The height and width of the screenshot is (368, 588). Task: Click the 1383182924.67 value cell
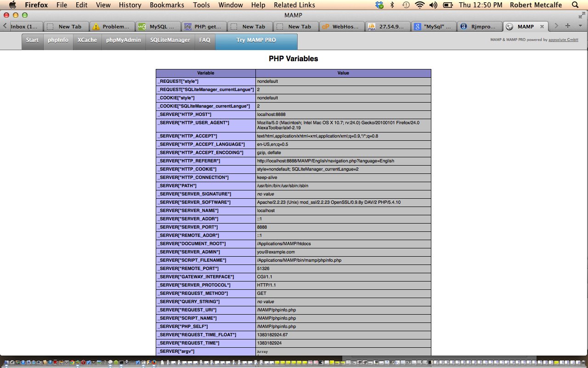(x=343, y=335)
